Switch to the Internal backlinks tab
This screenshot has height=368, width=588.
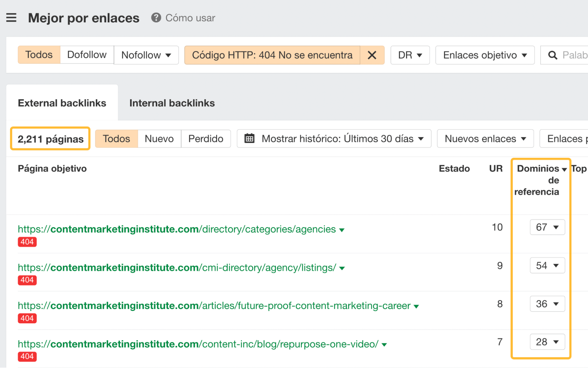172,103
